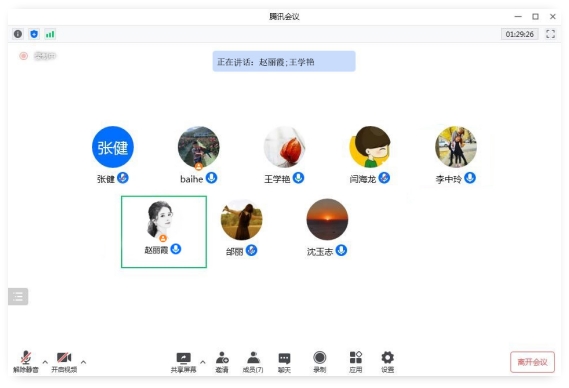Turn on camera with 开启视频

pyautogui.click(x=64, y=362)
